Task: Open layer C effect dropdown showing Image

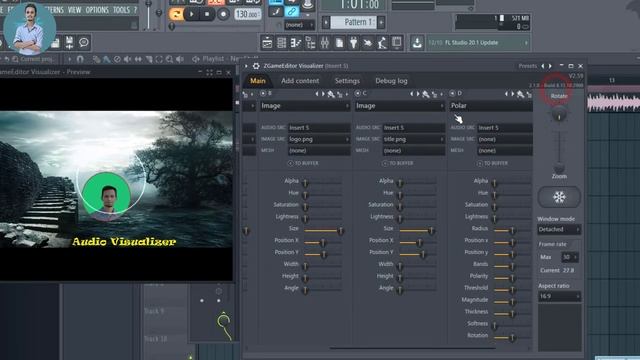Action: pos(400,106)
